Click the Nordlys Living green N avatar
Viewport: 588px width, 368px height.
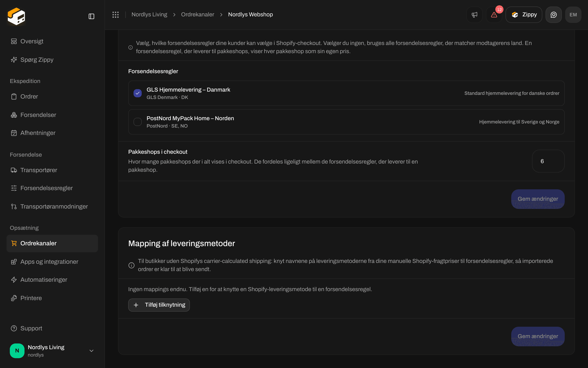[x=17, y=350]
